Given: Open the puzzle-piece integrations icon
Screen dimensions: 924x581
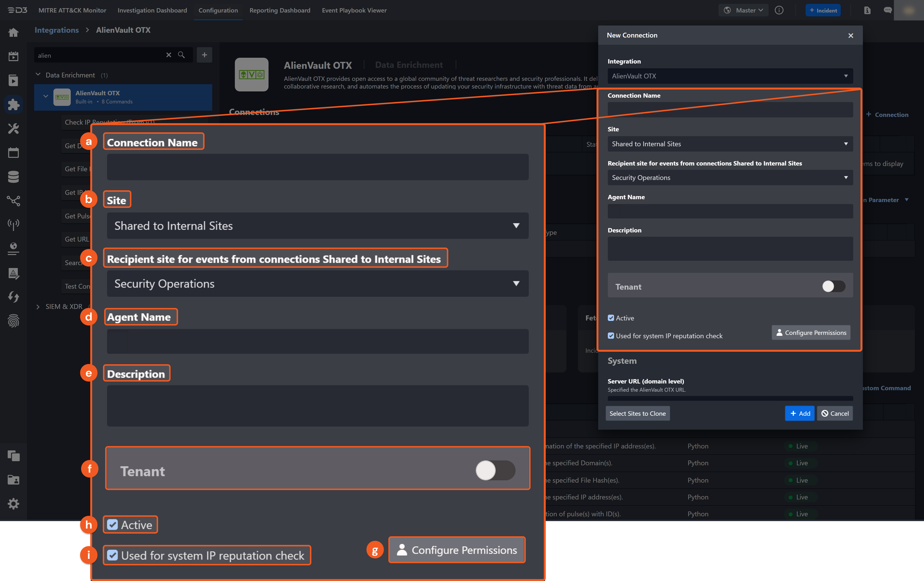Looking at the screenshot, I should [13, 105].
